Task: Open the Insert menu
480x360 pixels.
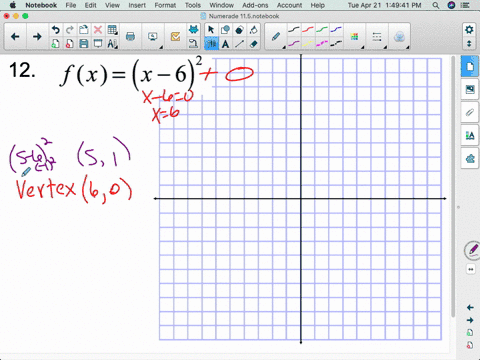Action: [x=137, y=5]
